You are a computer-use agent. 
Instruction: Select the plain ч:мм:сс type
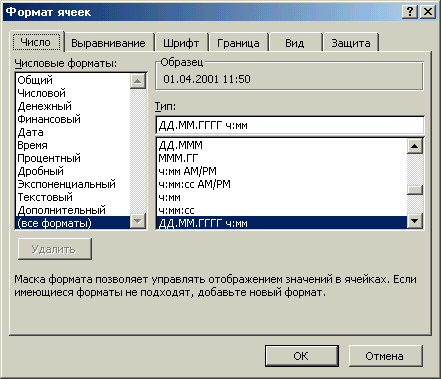click(x=282, y=210)
